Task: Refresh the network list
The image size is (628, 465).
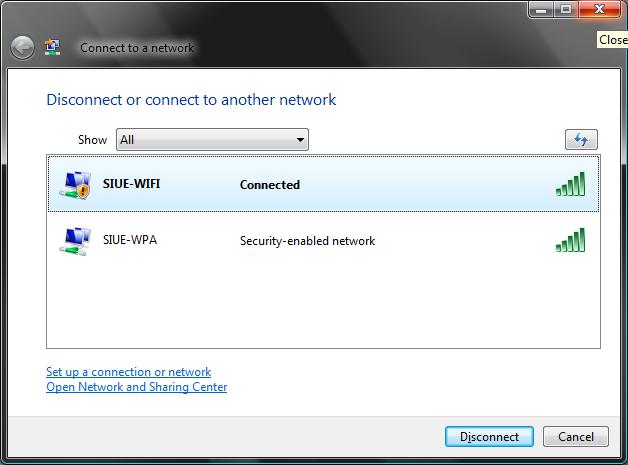Action: tap(581, 140)
